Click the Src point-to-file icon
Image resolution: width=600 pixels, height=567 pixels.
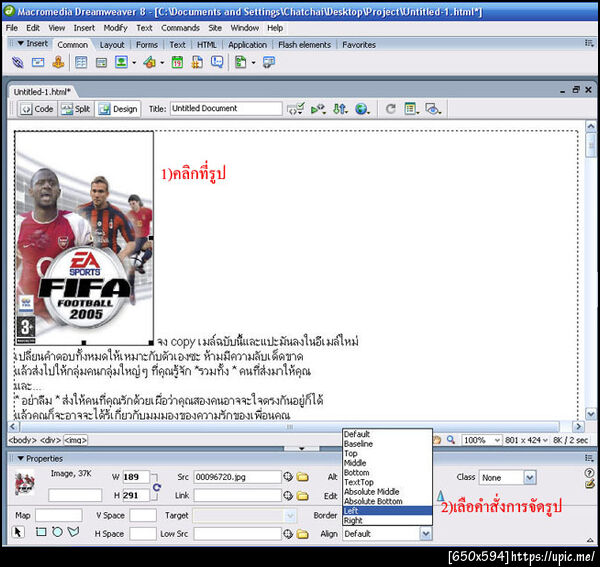pyautogui.click(x=288, y=477)
